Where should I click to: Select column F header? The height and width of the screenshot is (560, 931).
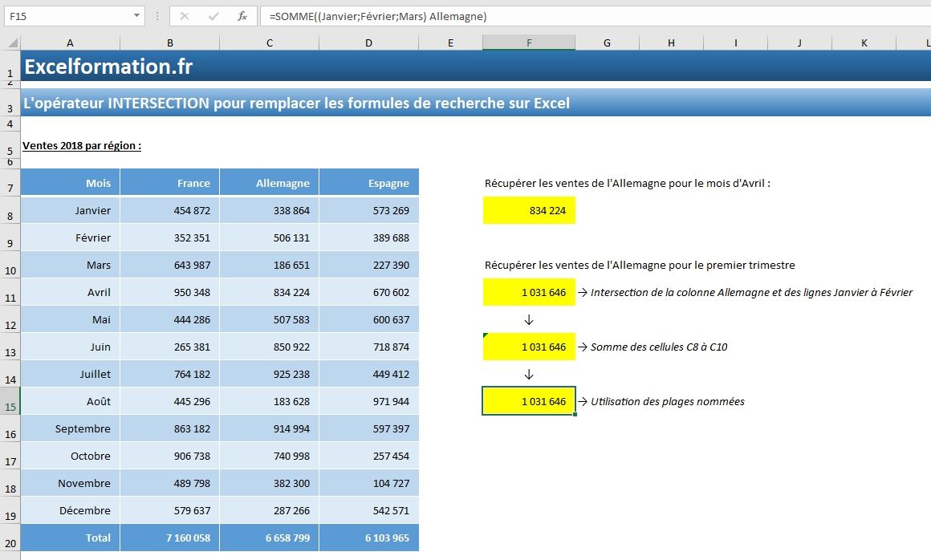tap(529, 43)
